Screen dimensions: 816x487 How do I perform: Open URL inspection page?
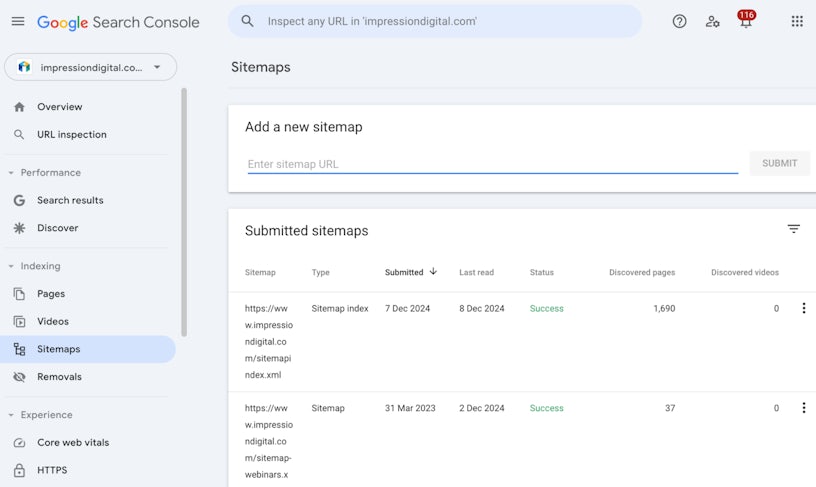tap(71, 135)
